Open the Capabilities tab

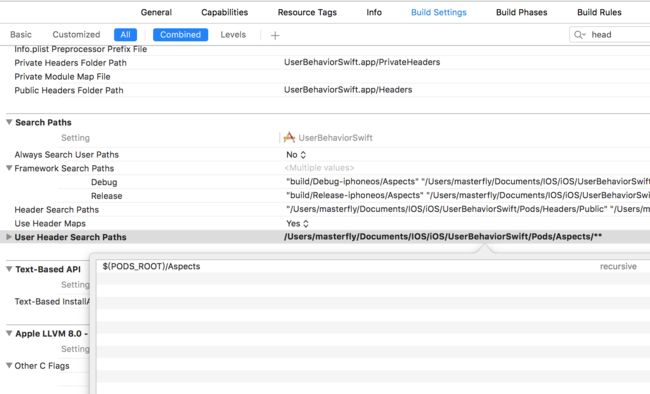coord(225,12)
